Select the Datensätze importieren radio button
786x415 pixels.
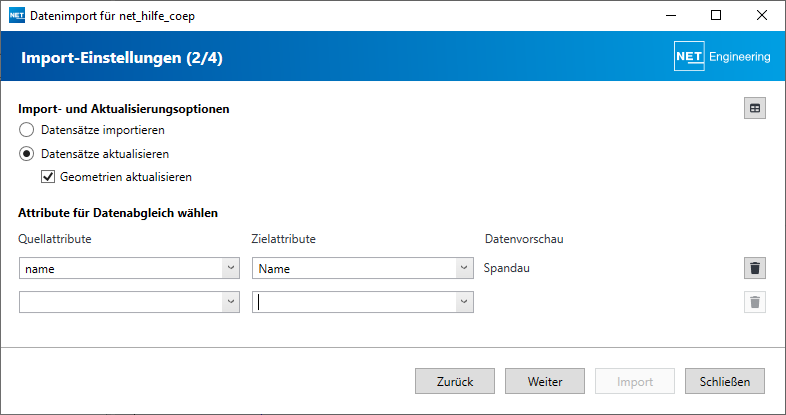point(27,130)
